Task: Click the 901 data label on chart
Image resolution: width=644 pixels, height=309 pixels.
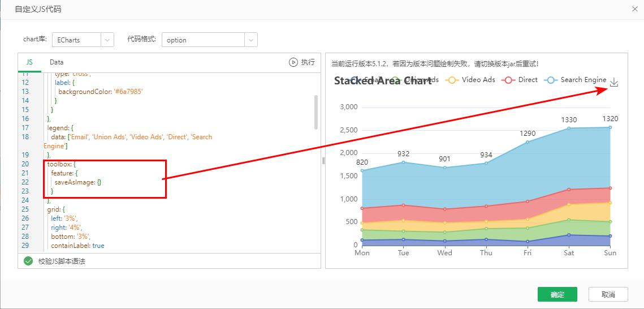Action: (x=445, y=159)
